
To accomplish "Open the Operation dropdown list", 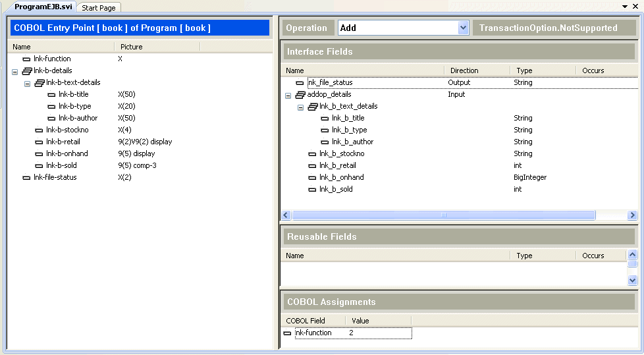I will (462, 28).
